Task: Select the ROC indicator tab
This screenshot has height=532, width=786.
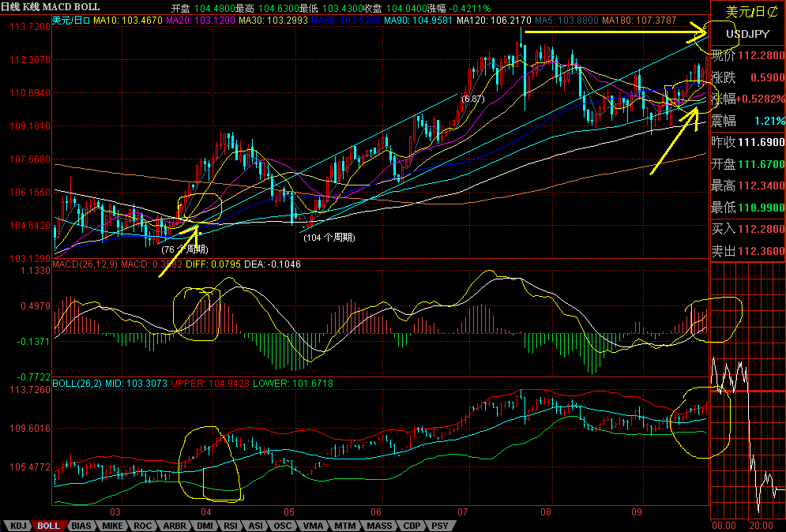Action: click(142, 526)
